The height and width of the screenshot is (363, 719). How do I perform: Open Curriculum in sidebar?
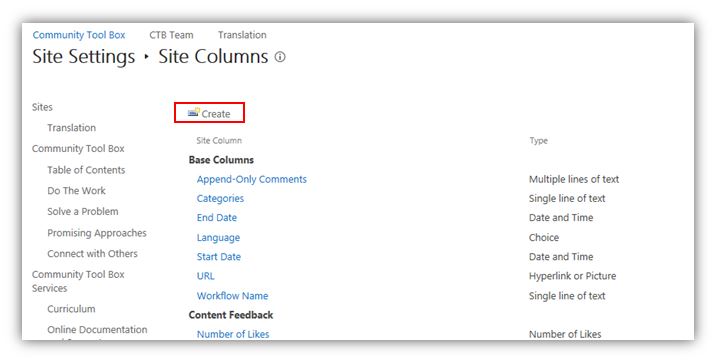71,309
